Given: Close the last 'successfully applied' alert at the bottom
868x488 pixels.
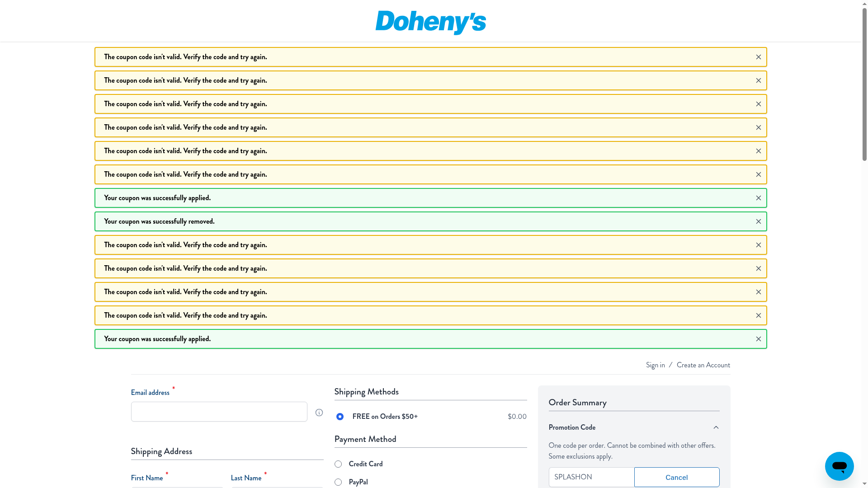Looking at the screenshot, I should [x=759, y=339].
